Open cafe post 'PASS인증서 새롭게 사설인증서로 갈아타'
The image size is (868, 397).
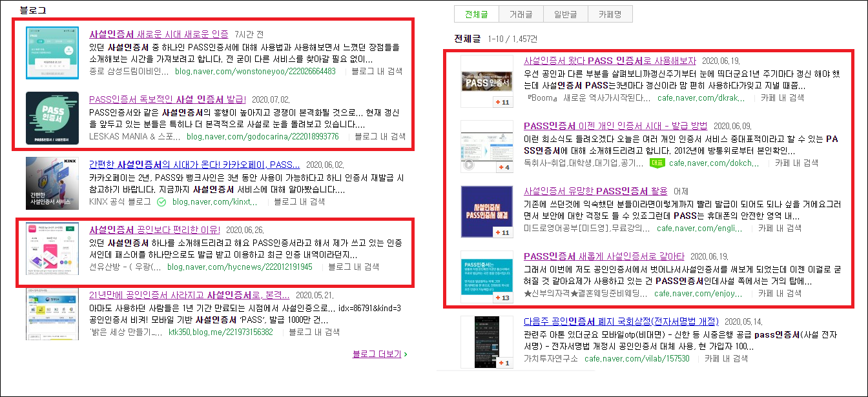(604, 257)
